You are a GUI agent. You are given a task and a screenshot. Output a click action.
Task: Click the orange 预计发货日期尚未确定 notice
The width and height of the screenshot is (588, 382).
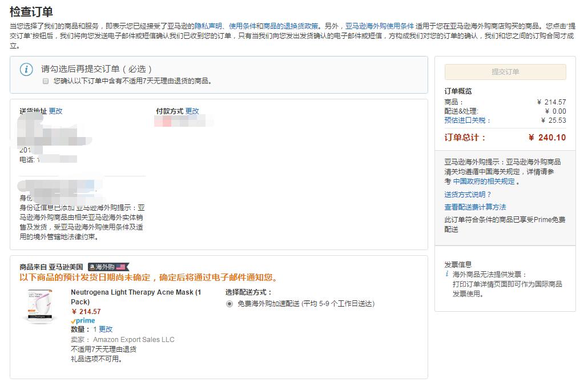(149, 278)
